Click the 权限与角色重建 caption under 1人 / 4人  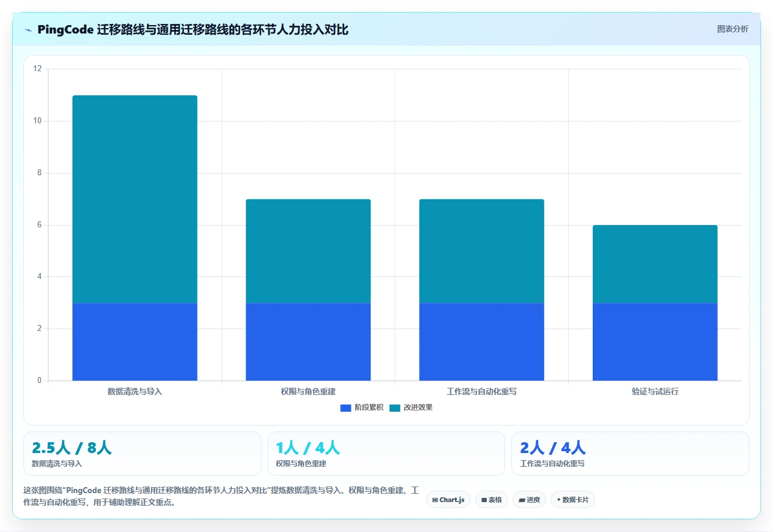(x=301, y=463)
